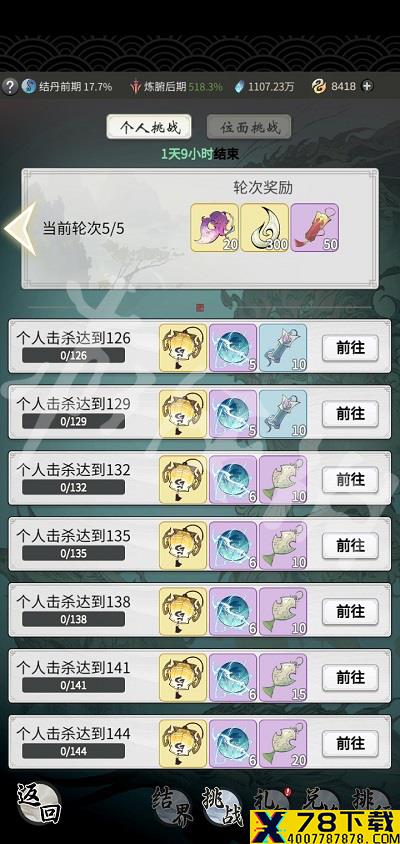Tap the blue tassel reward in the 129 row
Image resolution: width=400 pixels, height=844 pixels.
[x=283, y=414]
